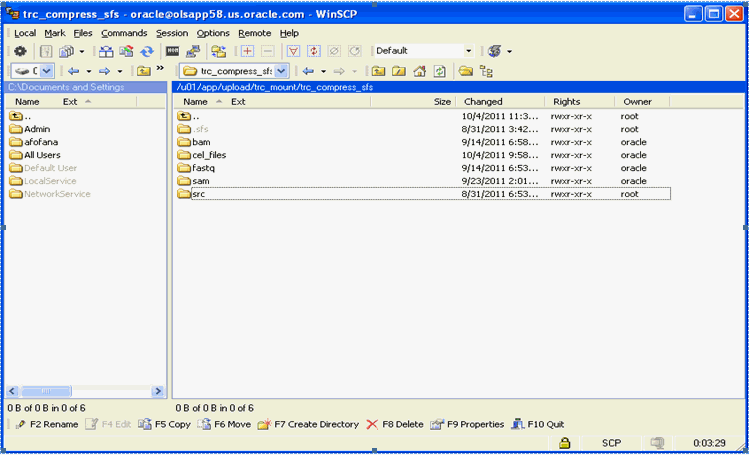Sort remote panel by Changed column

pyautogui.click(x=500, y=102)
